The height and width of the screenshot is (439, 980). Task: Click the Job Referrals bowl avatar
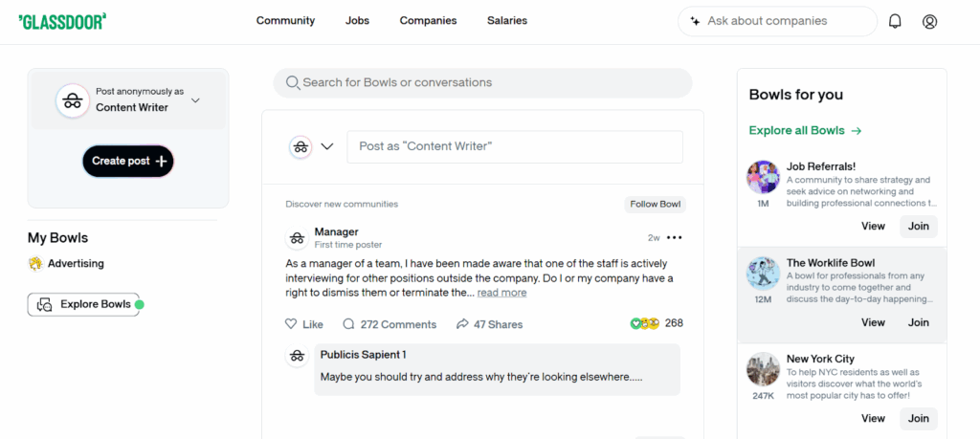(x=763, y=177)
